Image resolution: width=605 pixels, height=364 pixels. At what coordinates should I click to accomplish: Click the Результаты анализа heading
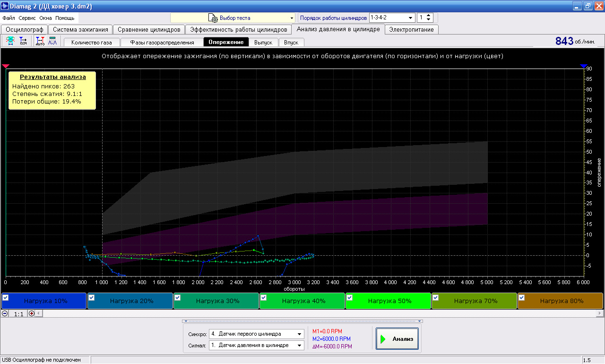53,77
